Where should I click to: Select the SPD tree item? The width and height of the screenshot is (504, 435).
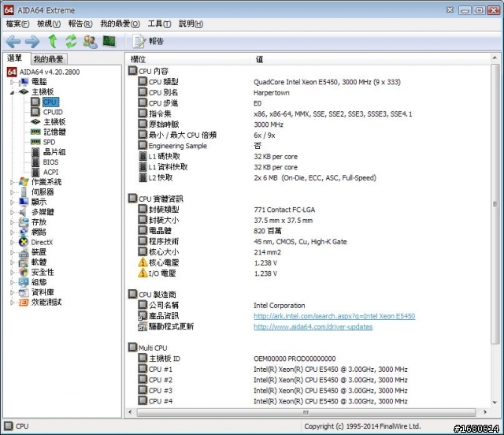49,142
